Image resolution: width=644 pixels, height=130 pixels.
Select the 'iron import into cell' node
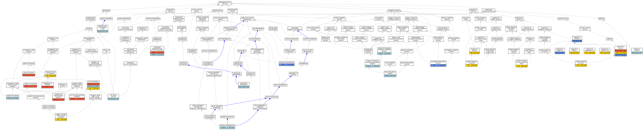(113, 97)
